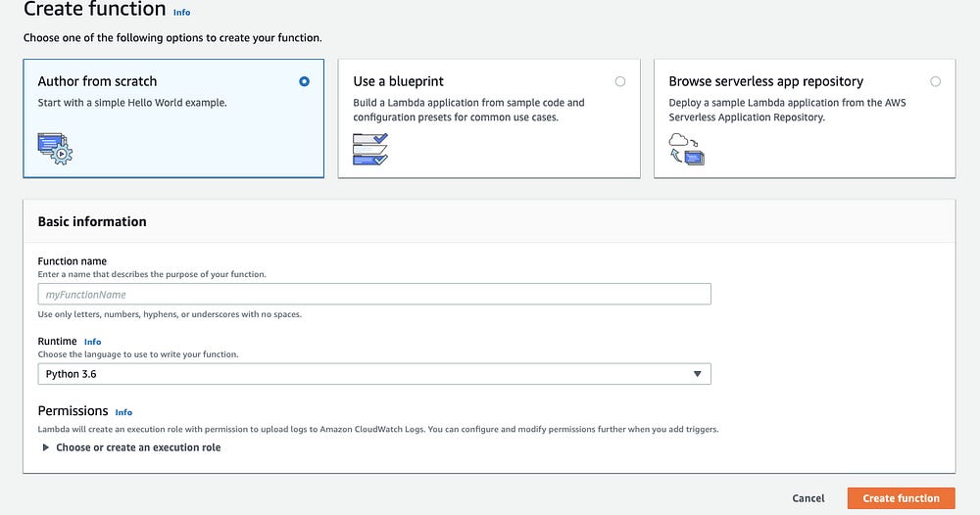Open Info link beside Create function heading
The width and height of the screenshot is (980, 515).
[181, 13]
